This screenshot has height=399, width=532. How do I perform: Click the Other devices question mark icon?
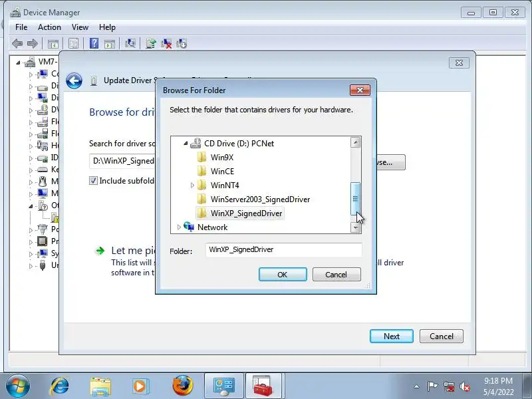(43, 205)
